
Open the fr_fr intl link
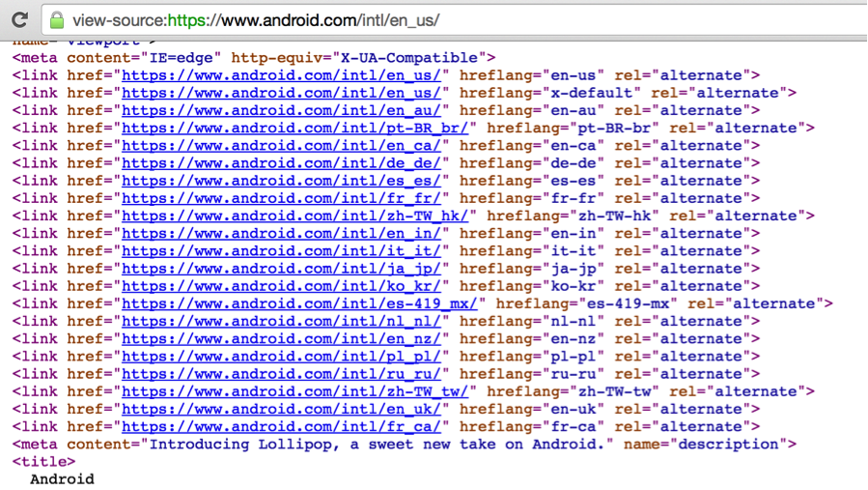[281, 198]
